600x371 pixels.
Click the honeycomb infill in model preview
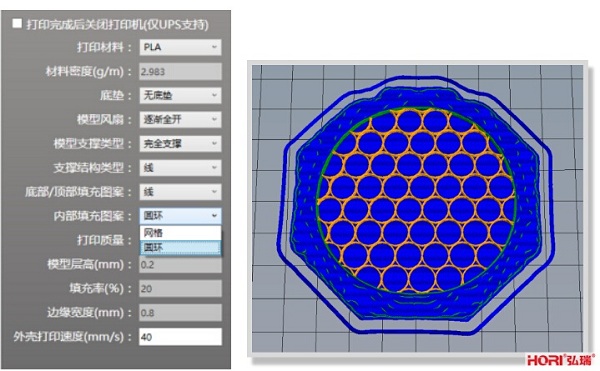(x=416, y=200)
